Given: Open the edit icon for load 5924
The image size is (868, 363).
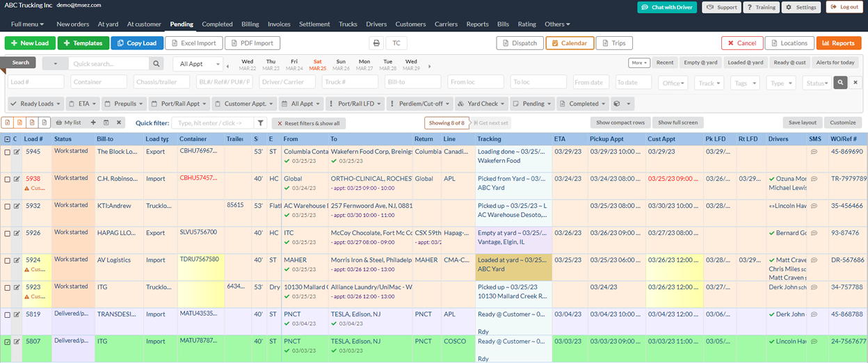Looking at the screenshot, I should pyautogui.click(x=17, y=260).
